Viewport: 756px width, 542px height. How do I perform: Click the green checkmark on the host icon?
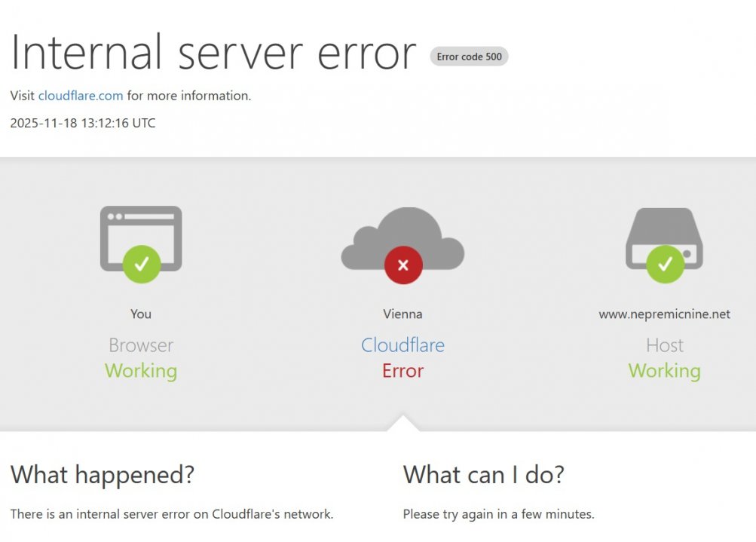coord(665,264)
